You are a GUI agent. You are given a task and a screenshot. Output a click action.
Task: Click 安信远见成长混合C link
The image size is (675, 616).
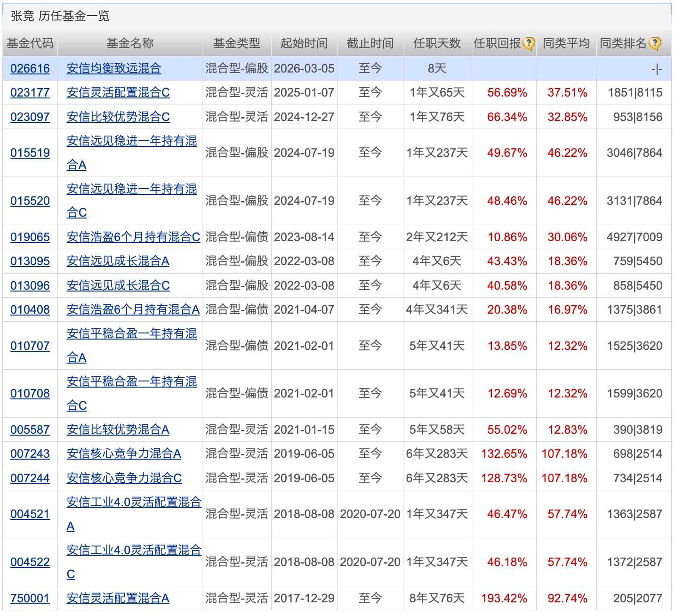coord(118,286)
